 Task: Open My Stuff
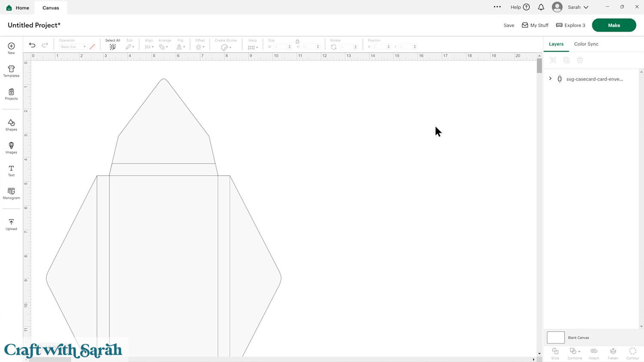click(535, 25)
